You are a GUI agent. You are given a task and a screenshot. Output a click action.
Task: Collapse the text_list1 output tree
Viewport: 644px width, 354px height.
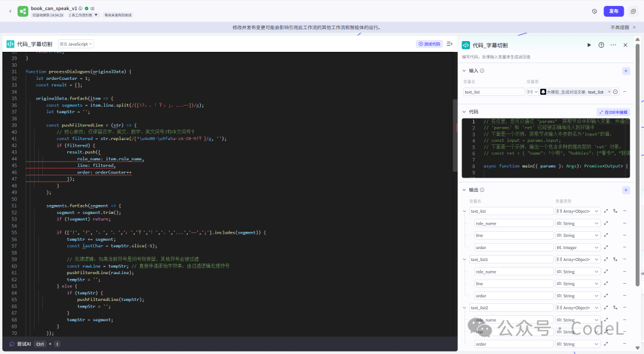465,260
